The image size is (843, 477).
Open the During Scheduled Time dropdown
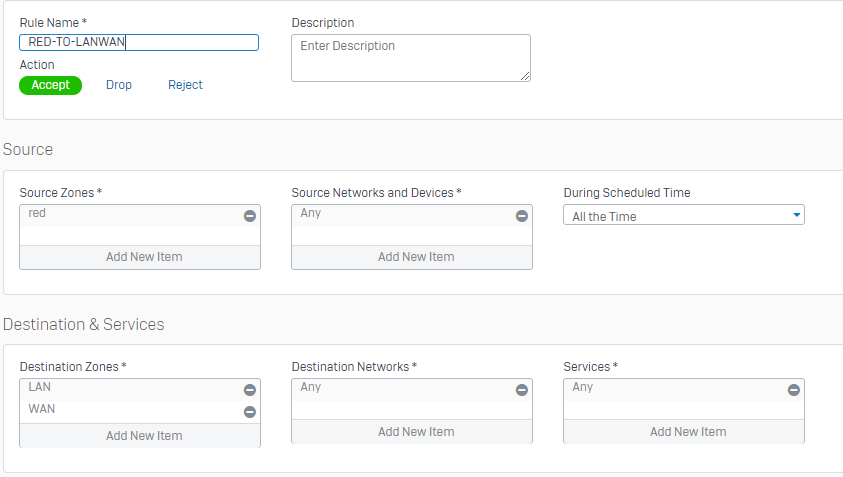click(x=684, y=216)
